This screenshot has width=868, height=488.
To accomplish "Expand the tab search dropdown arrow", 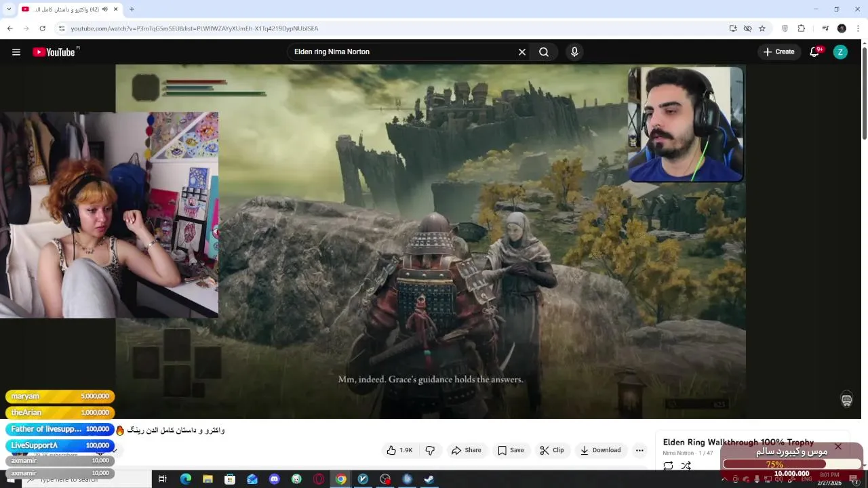I will pos(9,9).
